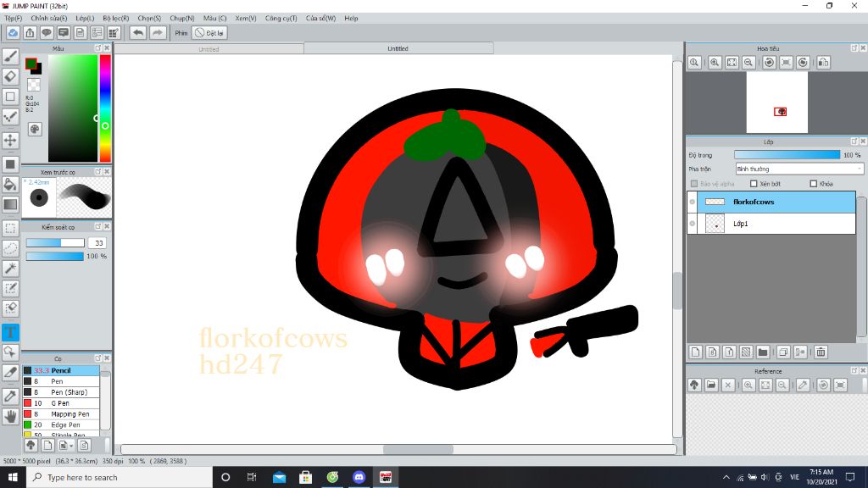Delete layer using trash icon
This screenshot has height=488, width=868.
pos(821,352)
